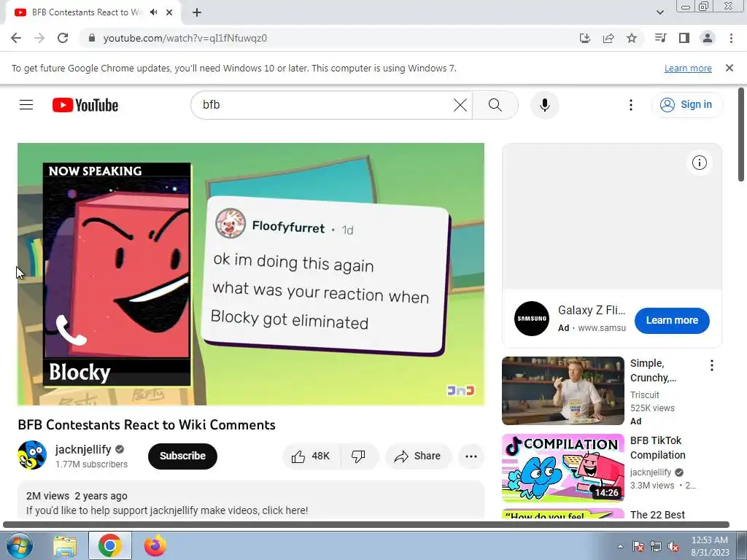Open jacknjellify channel avatar
Screen dimensions: 747x560
(32, 455)
